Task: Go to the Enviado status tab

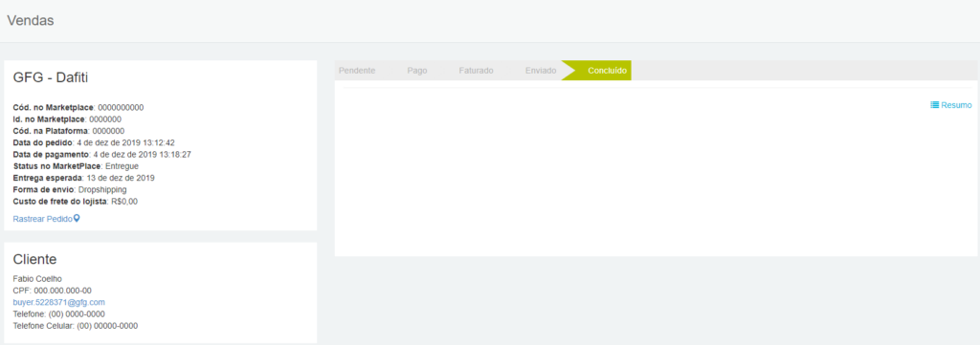Action: [x=541, y=71]
